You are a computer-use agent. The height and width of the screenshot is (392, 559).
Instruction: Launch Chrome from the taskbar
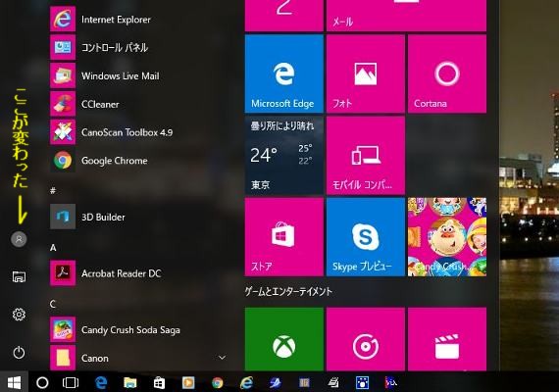(x=218, y=383)
